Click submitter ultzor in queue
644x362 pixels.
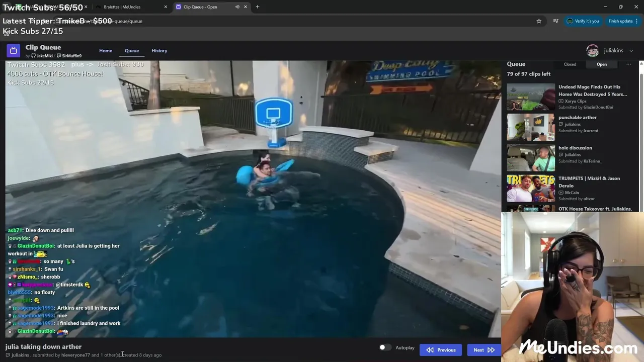point(589,199)
